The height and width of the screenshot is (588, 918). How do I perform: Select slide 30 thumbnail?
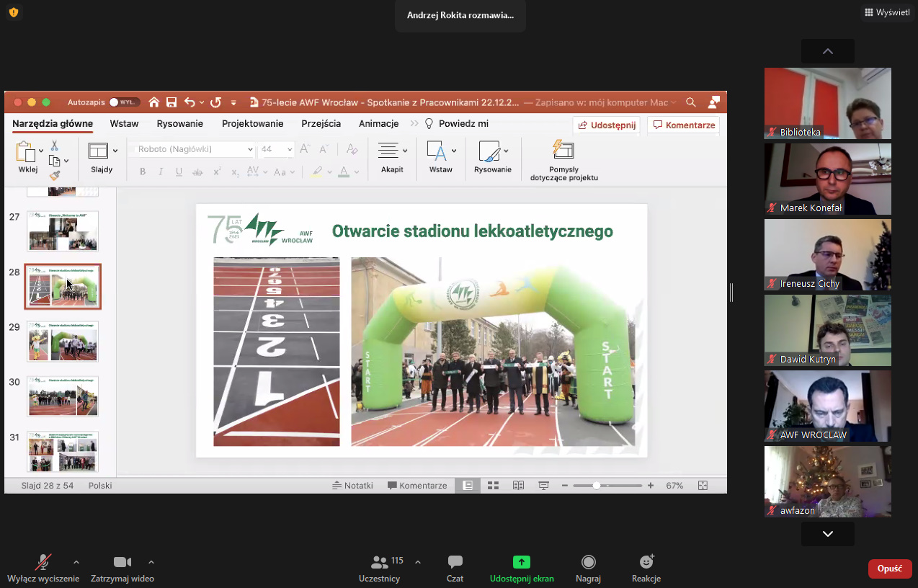pyautogui.click(x=63, y=396)
